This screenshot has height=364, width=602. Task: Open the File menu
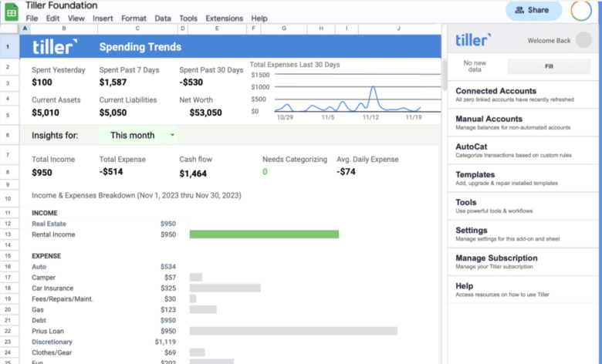pyautogui.click(x=32, y=18)
